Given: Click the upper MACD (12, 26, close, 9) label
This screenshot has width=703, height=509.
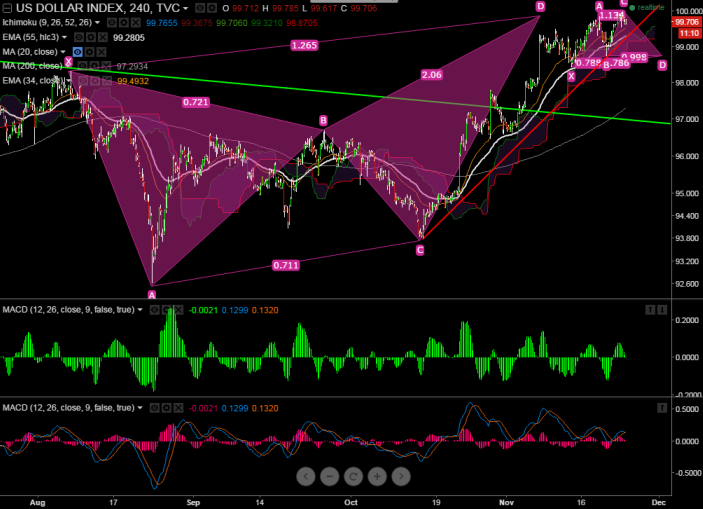Looking at the screenshot, I should pos(69,310).
